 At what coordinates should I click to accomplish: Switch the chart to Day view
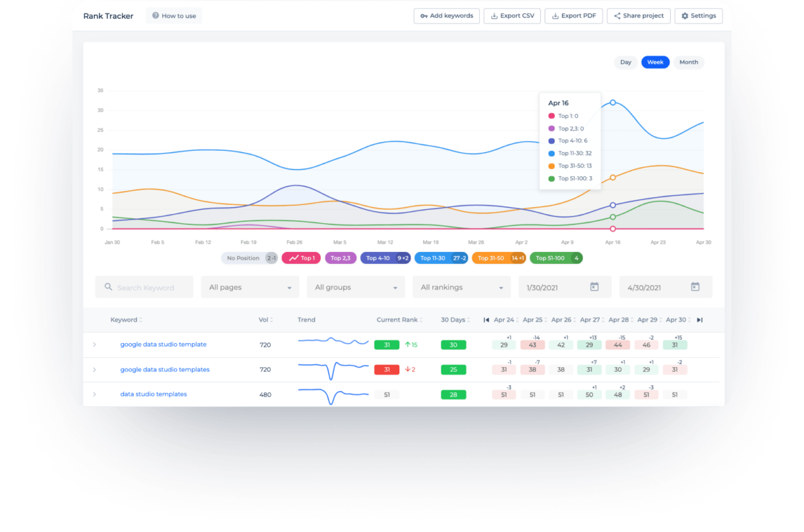point(625,62)
